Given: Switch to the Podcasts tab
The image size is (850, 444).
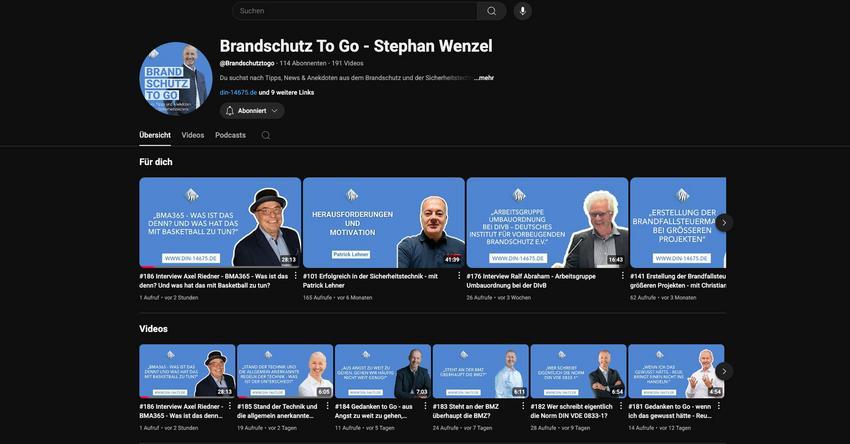Looking at the screenshot, I should pos(230,135).
